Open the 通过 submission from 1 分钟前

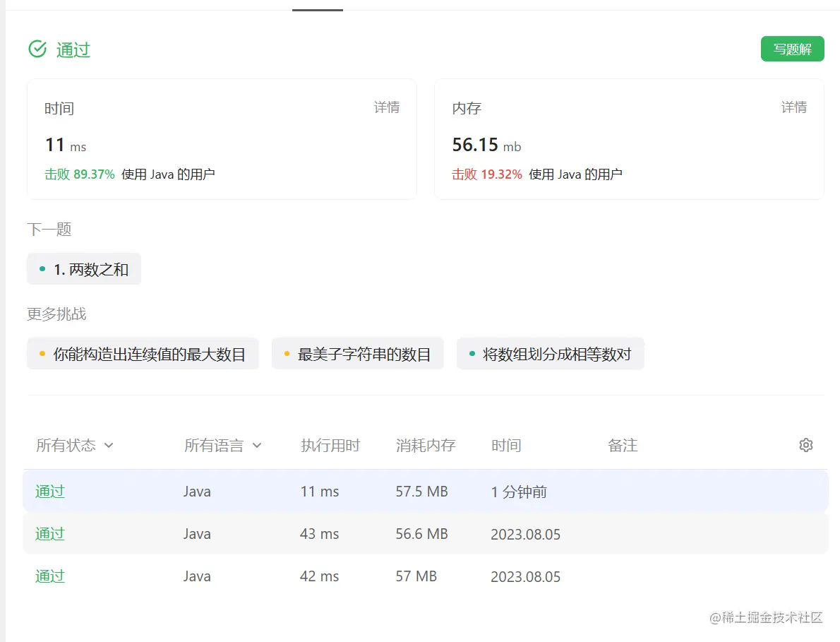[x=50, y=492]
